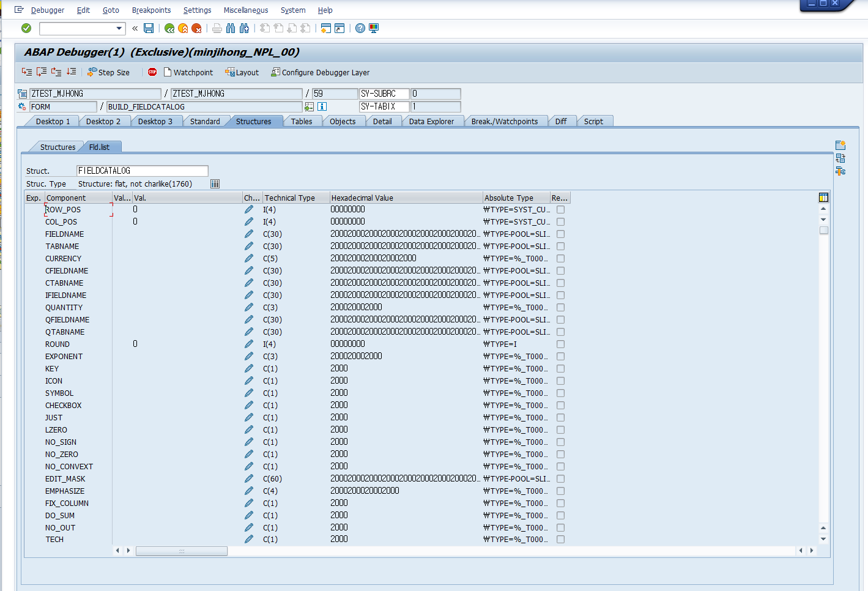Toggle the read-only checkbox for ROUND

coord(560,344)
